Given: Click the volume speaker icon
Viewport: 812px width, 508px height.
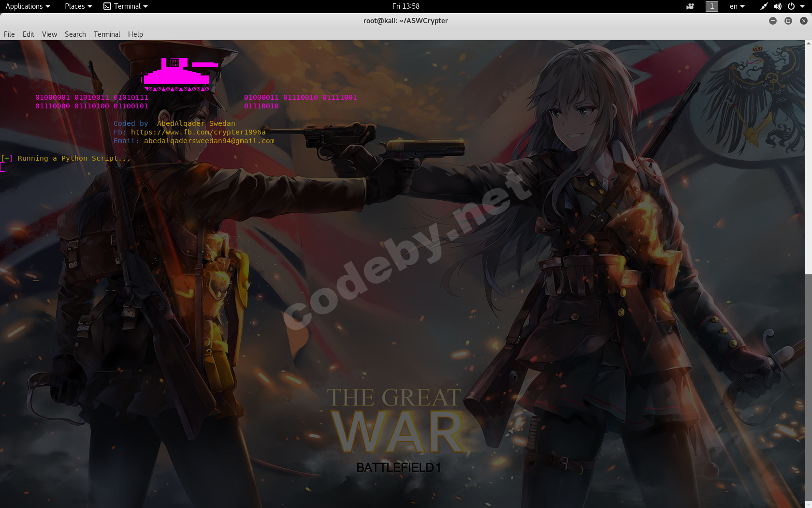Looking at the screenshot, I should click(777, 6).
